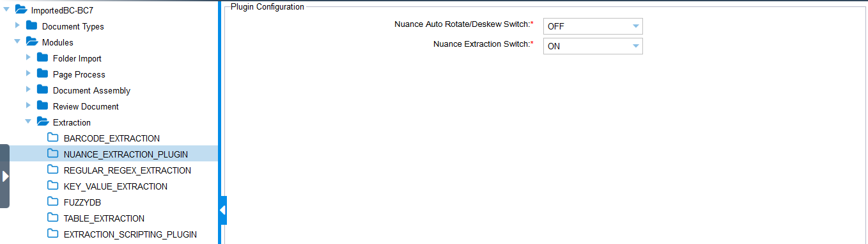Expand the Document Assembly tree node
This screenshot has height=244, width=868.
28,90
